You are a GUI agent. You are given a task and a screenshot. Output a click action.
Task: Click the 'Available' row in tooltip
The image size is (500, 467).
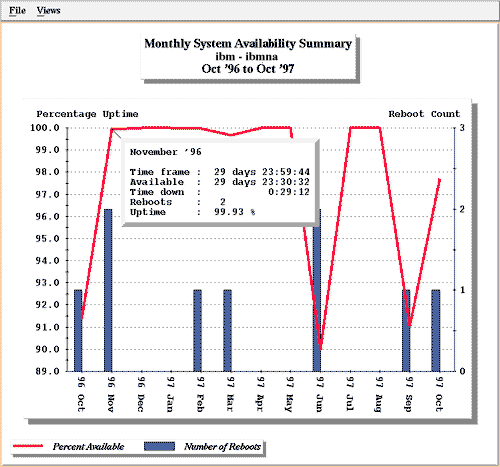[220, 182]
